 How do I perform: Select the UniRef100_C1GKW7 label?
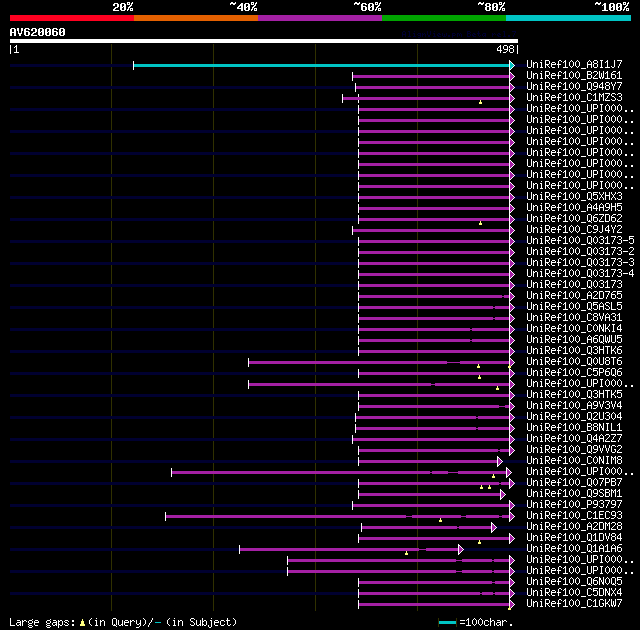click(x=574, y=604)
